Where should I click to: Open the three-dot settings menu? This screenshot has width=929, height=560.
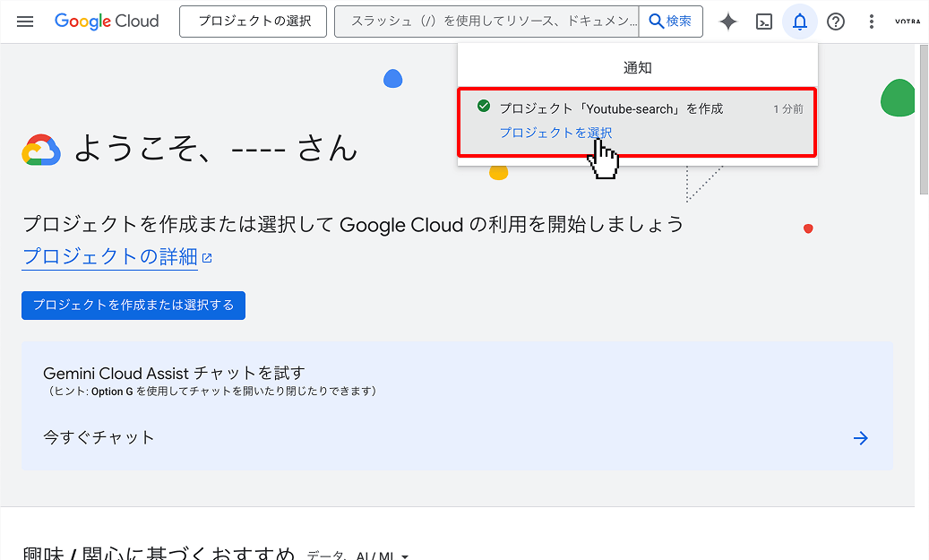click(871, 22)
